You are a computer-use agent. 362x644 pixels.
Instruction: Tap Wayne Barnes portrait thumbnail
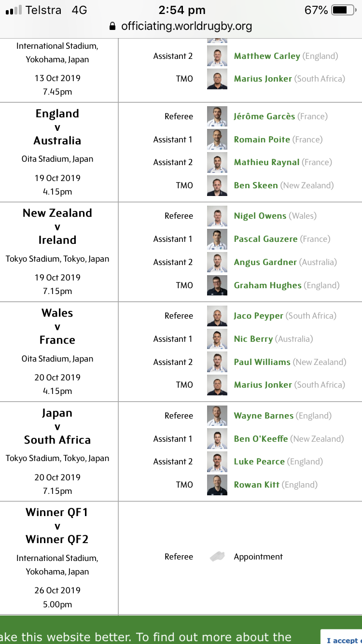217,416
